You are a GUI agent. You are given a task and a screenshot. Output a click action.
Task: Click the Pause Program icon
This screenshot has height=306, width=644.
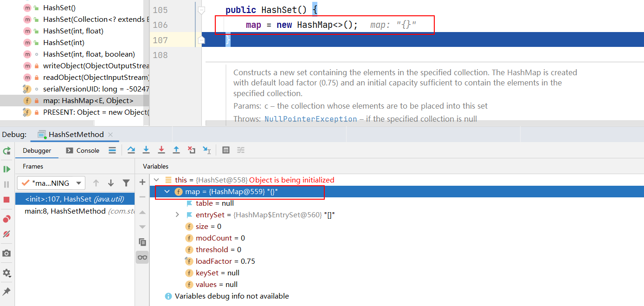coord(6,184)
